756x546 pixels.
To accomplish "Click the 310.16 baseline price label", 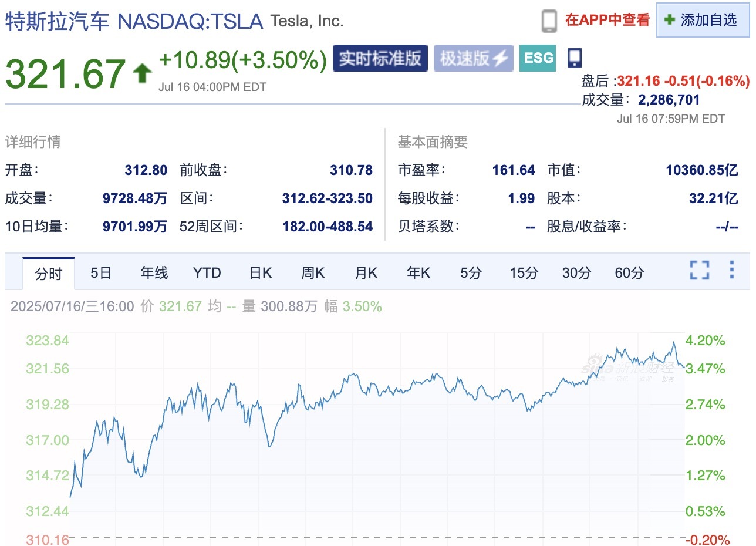I will coord(48,540).
